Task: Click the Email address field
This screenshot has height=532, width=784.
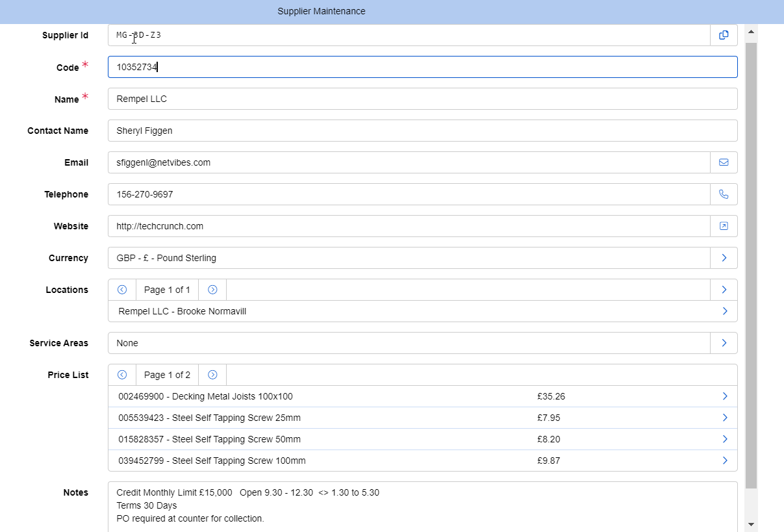Action: tap(409, 162)
